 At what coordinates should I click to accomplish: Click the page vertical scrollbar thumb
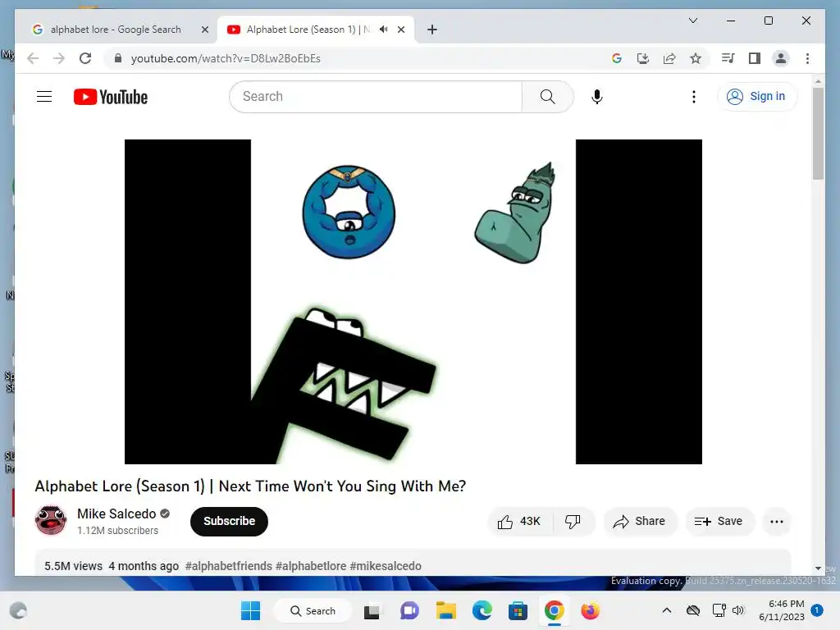(818, 134)
